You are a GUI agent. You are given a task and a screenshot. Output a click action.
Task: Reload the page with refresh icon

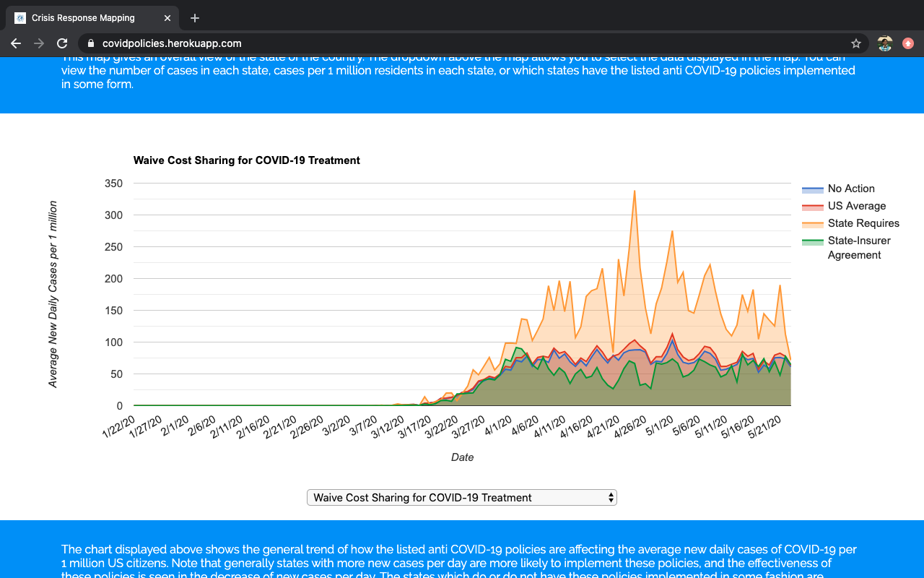62,43
